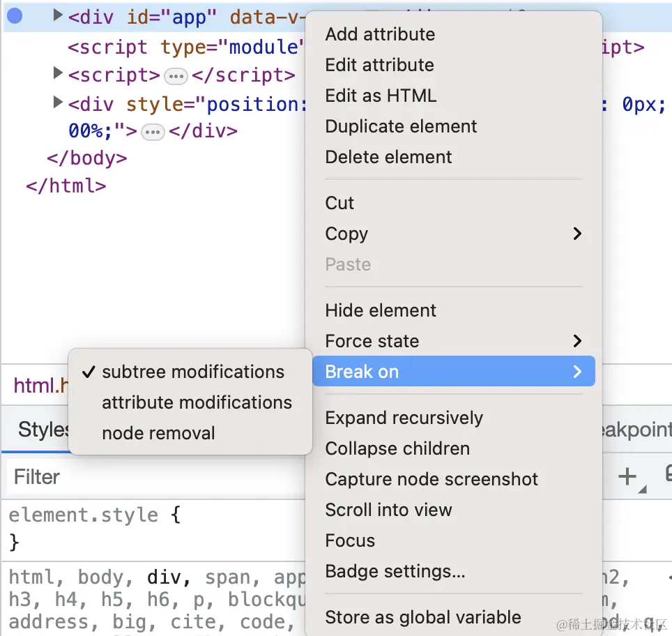The image size is (672, 636).
Task: Click the blue DOM breakpoint dot
Action: coord(15,16)
